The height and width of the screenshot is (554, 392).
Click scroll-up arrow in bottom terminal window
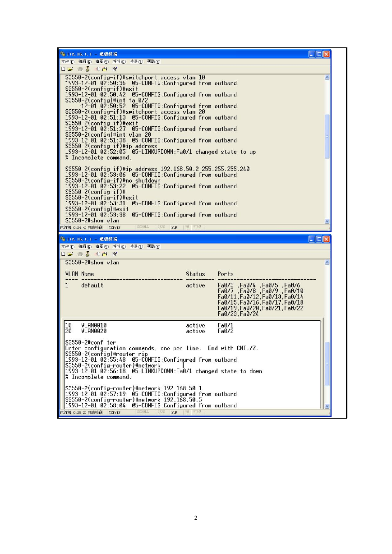[327, 262]
